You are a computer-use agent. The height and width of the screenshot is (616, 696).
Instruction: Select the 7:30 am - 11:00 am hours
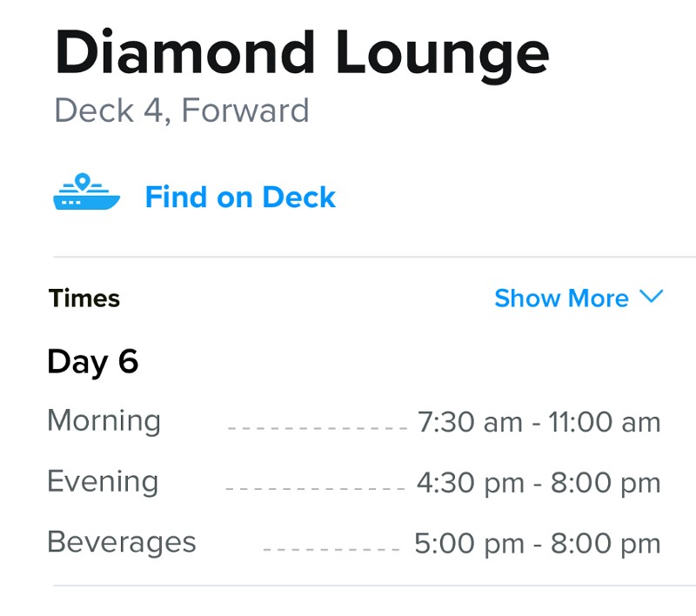click(539, 423)
